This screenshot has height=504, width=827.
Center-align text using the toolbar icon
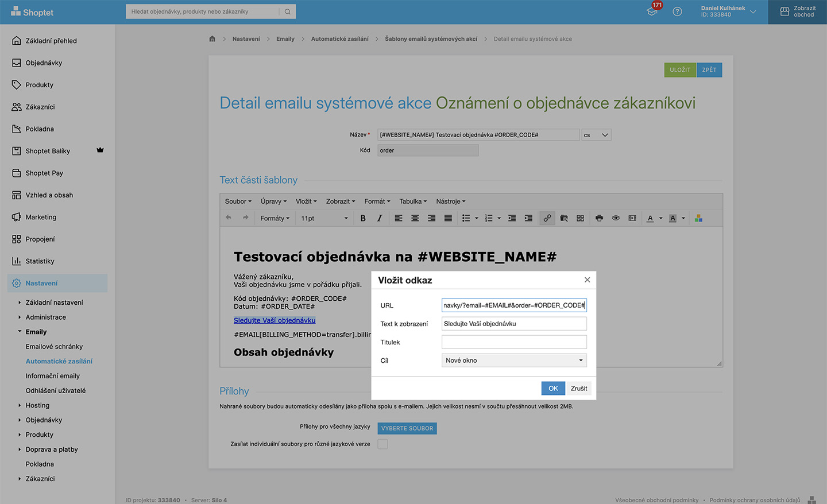point(415,218)
